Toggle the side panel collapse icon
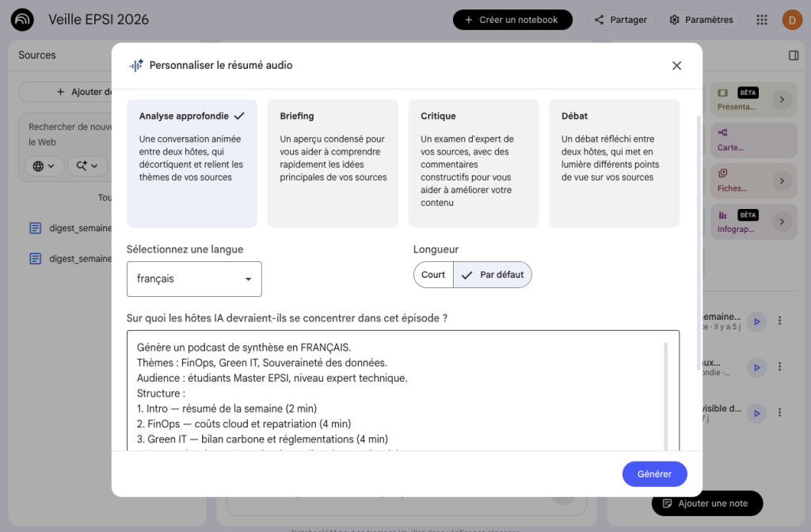Screen dimensions: 811x532 [x=794, y=55]
